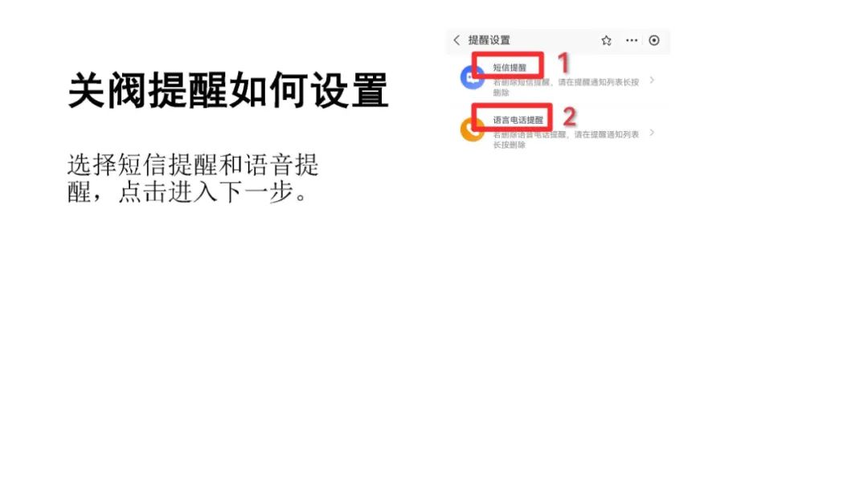Viewport: 868px width, 489px height.
Task: Click the 提醒设置 page title
Action: click(489, 40)
